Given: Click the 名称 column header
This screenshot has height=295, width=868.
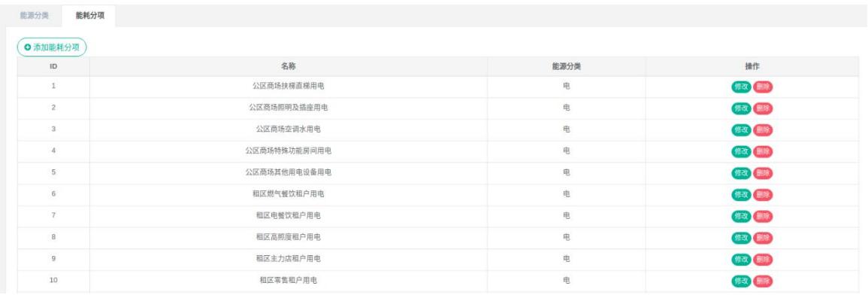Looking at the screenshot, I should pyautogui.click(x=289, y=66).
